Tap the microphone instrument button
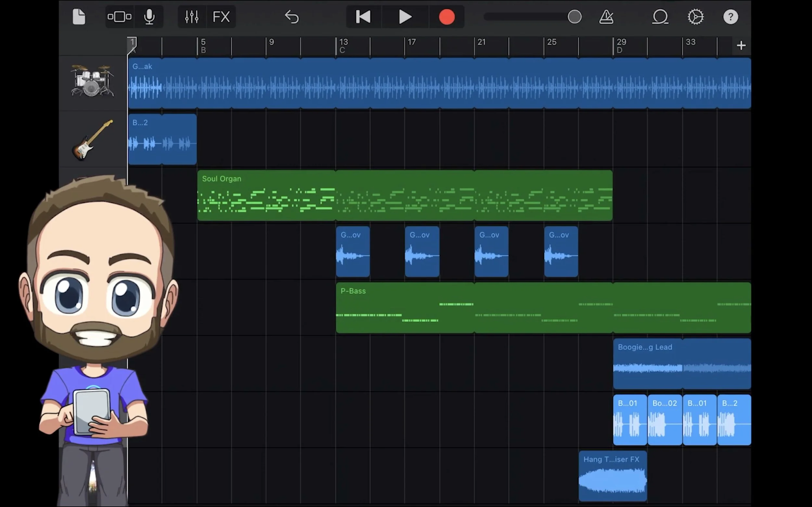Screen dimensions: 812x507 149,17
